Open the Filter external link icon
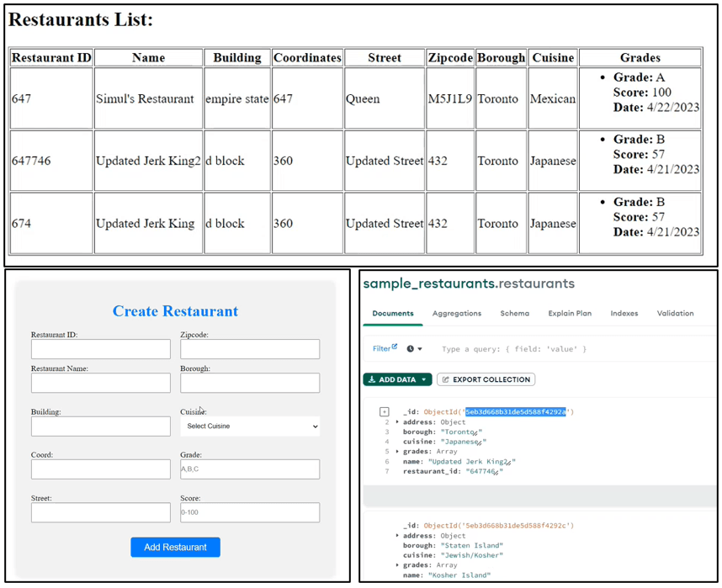This screenshot has height=588, width=722. point(395,347)
